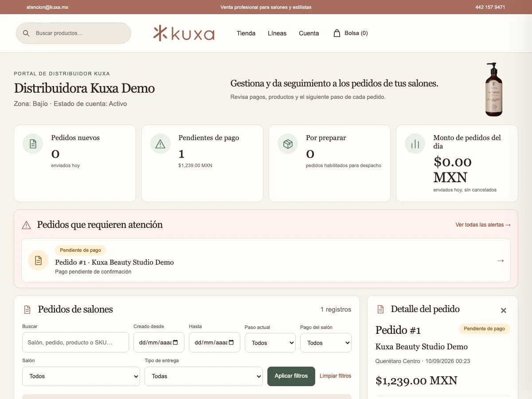Image resolution: width=532 pixels, height=399 pixels.
Task: Click the Monto de pedidos chart icon
Action: click(415, 144)
